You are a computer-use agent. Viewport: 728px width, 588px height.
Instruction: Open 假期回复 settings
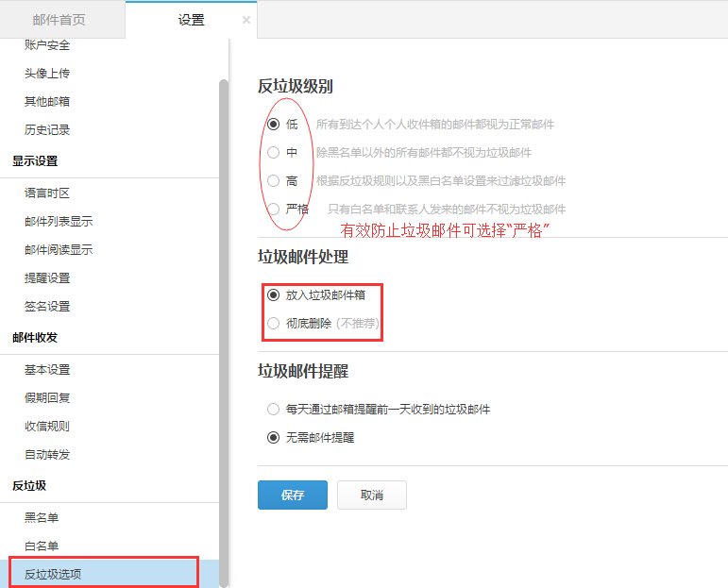47,397
